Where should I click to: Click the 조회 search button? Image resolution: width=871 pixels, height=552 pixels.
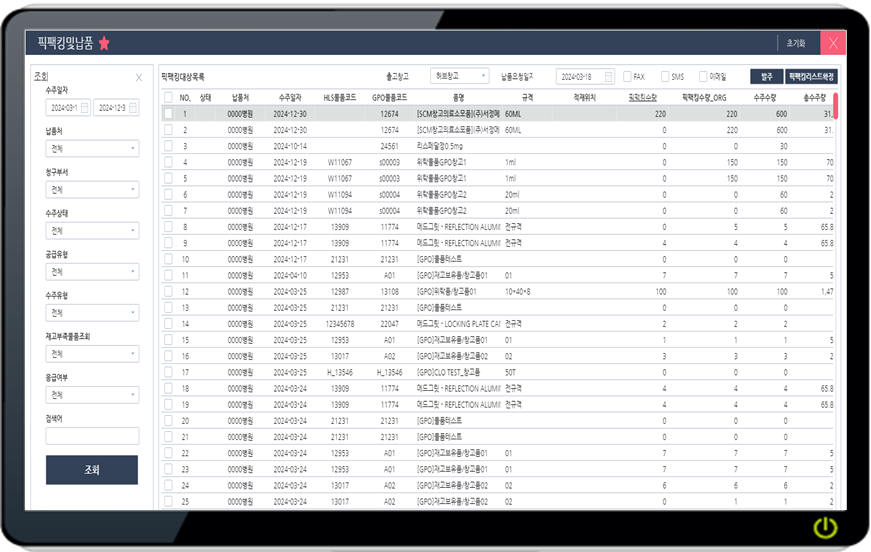pyautogui.click(x=92, y=470)
